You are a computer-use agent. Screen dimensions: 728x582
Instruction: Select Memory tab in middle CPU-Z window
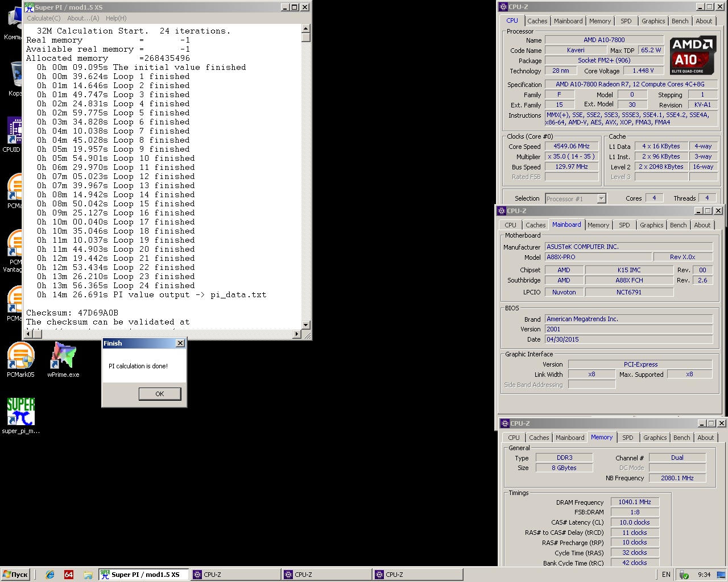tap(598, 225)
